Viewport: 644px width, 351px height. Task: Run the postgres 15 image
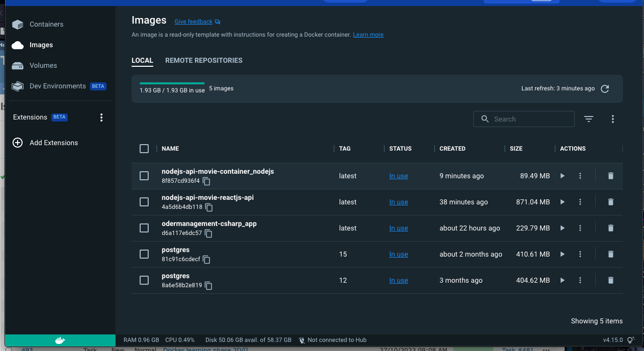[562, 254]
